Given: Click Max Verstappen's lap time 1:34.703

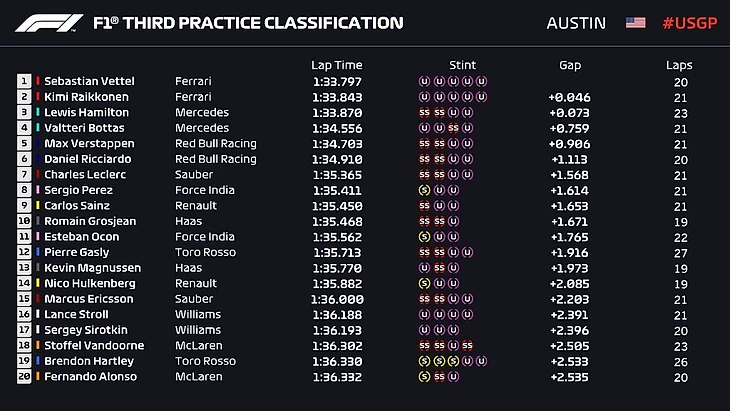Looking at the screenshot, I should pos(334,143).
